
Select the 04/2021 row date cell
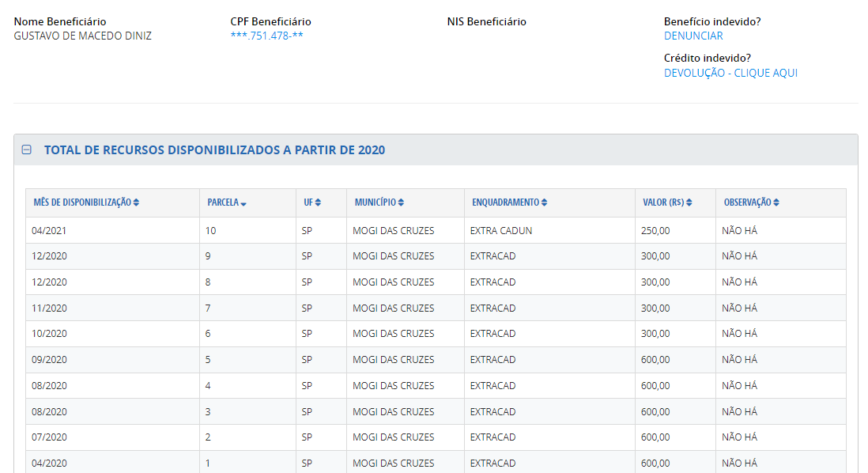tap(49, 230)
